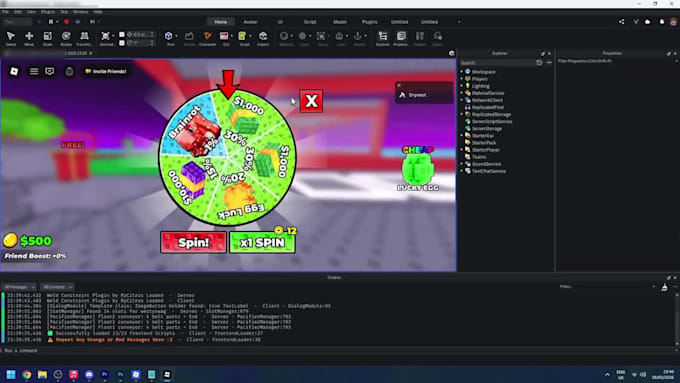
Task: Switch to the Avatar ribbon tab
Action: (x=250, y=22)
